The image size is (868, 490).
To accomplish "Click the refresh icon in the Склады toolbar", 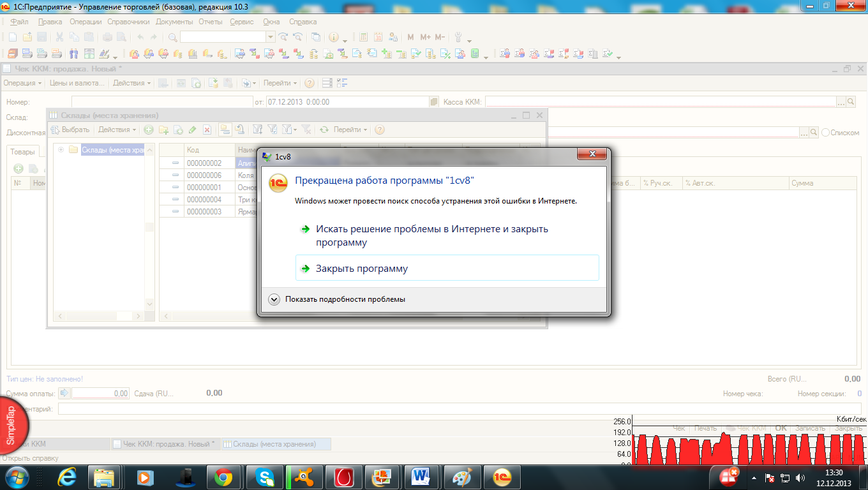I will (x=324, y=130).
